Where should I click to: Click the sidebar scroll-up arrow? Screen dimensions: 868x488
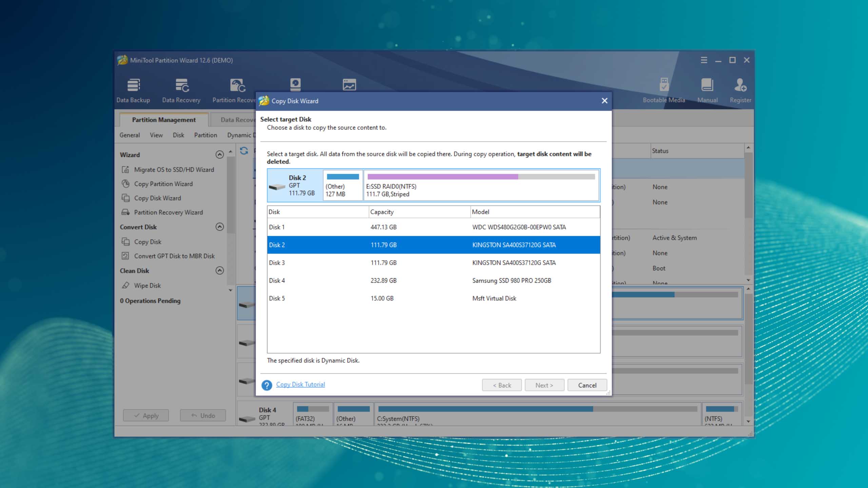coord(231,151)
